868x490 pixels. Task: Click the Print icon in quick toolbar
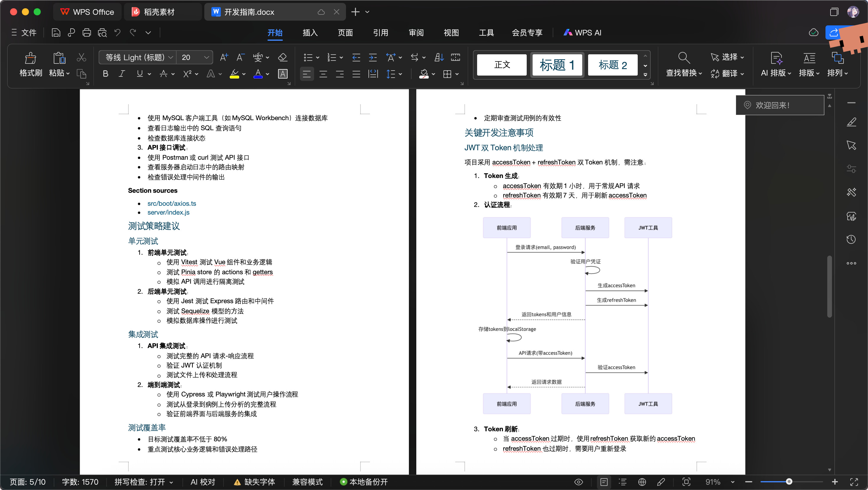pos(87,33)
